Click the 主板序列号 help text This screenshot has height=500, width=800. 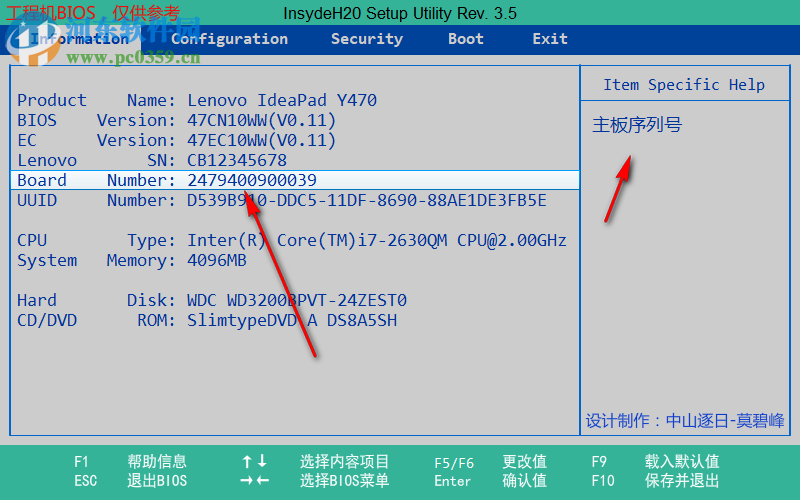tap(637, 125)
